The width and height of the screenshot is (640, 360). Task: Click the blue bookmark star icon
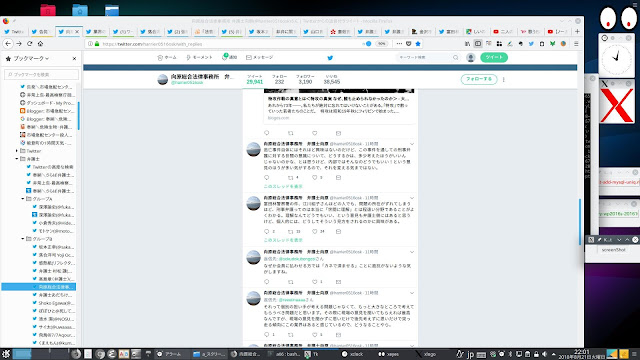[x=418, y=44]
